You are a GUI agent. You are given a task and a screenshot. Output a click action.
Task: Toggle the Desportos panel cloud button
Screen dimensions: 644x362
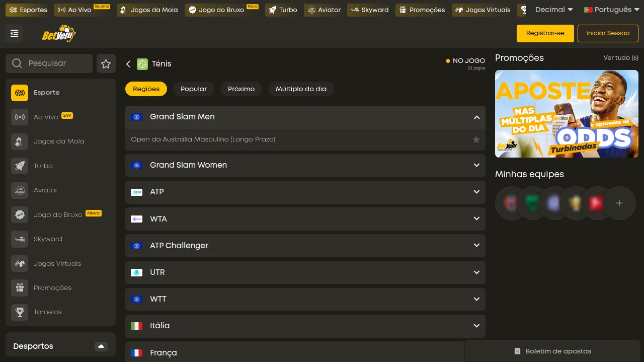(x=101, y=346)
